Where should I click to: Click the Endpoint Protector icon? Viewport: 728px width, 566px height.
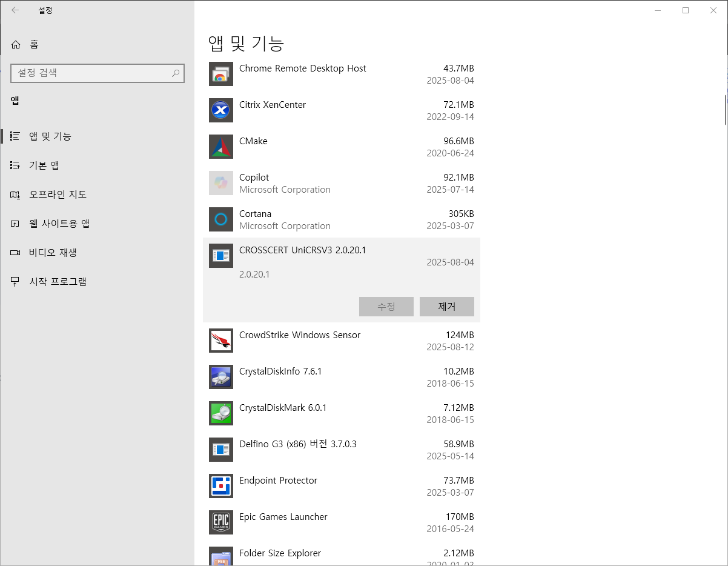(x=221, y=486)
